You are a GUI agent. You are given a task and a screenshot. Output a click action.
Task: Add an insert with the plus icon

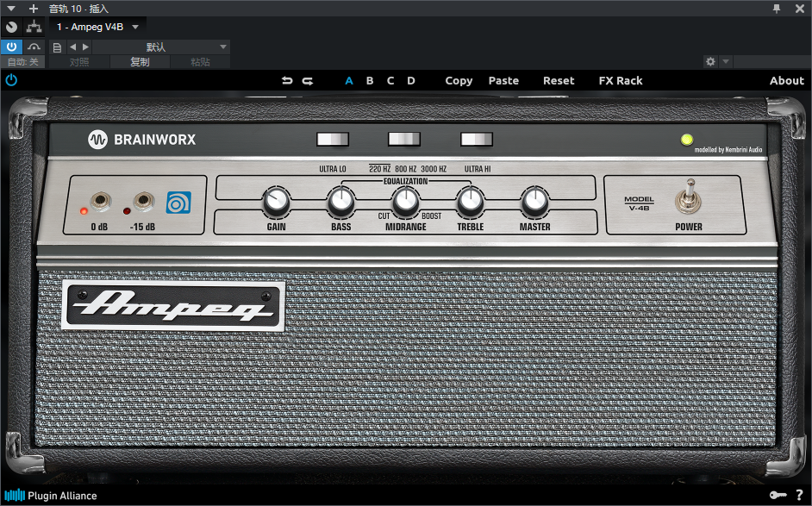(x=34, y=9)
